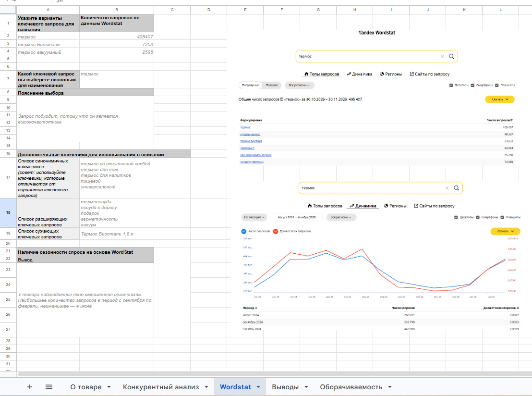Expand Все регионы dropdown above the dynamics chart
The width and height of the screenshot is (532, 396).
tap(341, 217)
